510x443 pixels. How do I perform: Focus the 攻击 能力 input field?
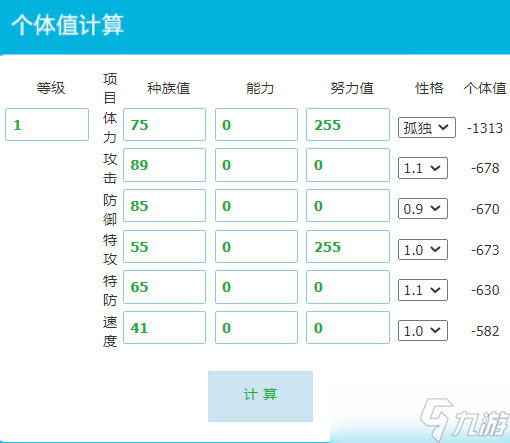click(256, 165)
